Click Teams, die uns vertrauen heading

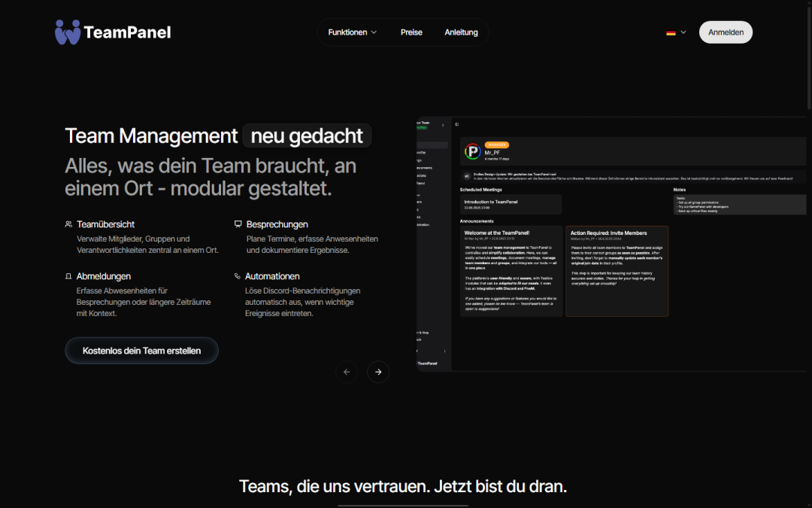point(403,486)
